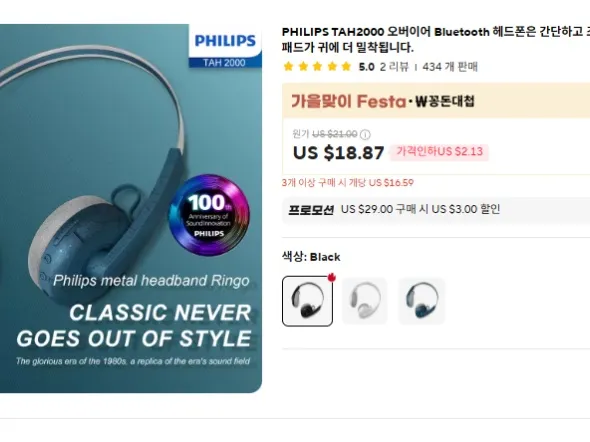Click the 5.0 rating score
This screenshot has height=442, width=590.
(366, 67)
